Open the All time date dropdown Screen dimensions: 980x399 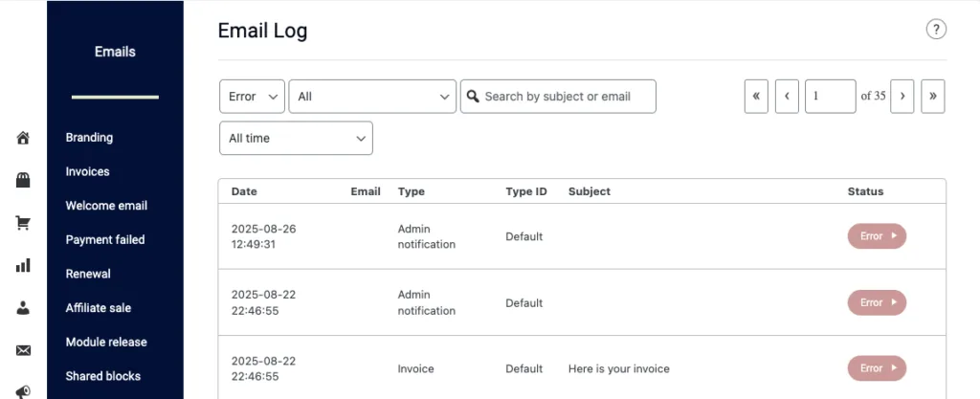click(x=296, y=139)
